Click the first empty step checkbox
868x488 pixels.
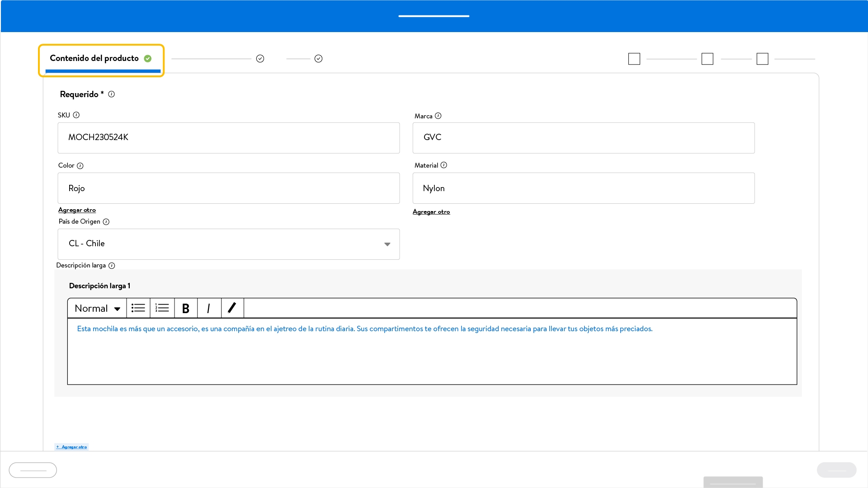coord(634,59)
